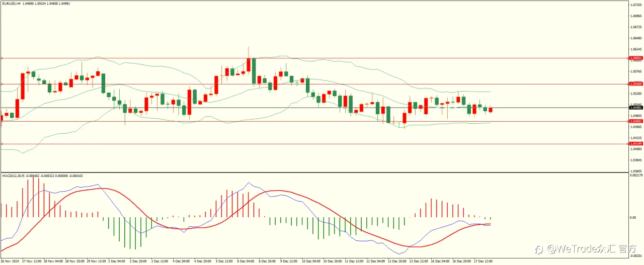Click the 13 Dec 12:00 time label
The width and height of the screenshot is (644, 265).
coord(419,261)
